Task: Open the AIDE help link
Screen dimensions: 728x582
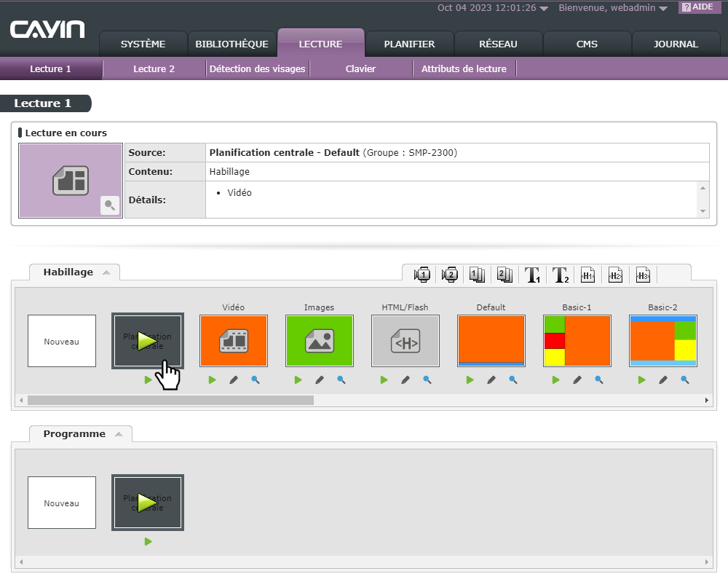Action: tap(698, 7)
